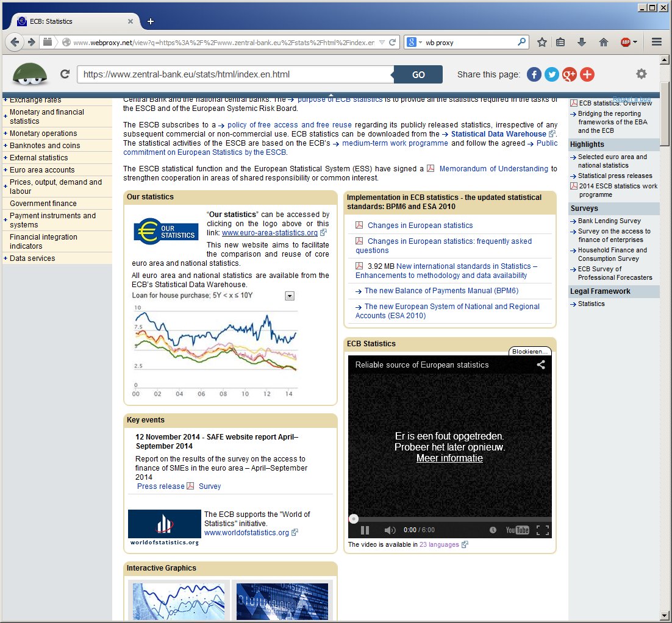This screenshot has height=623, width=672.
Task: Open a new browser tab
Action: click(x=151, y=21)
